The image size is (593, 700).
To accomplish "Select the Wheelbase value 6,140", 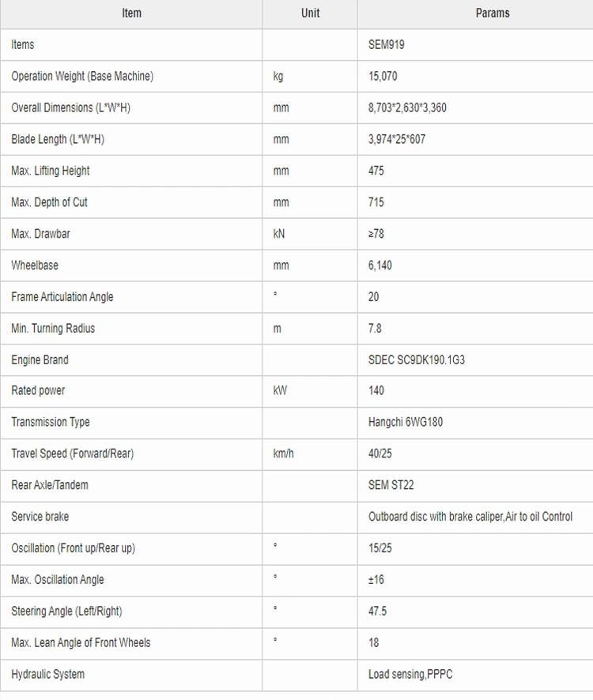I will (380, 265).
